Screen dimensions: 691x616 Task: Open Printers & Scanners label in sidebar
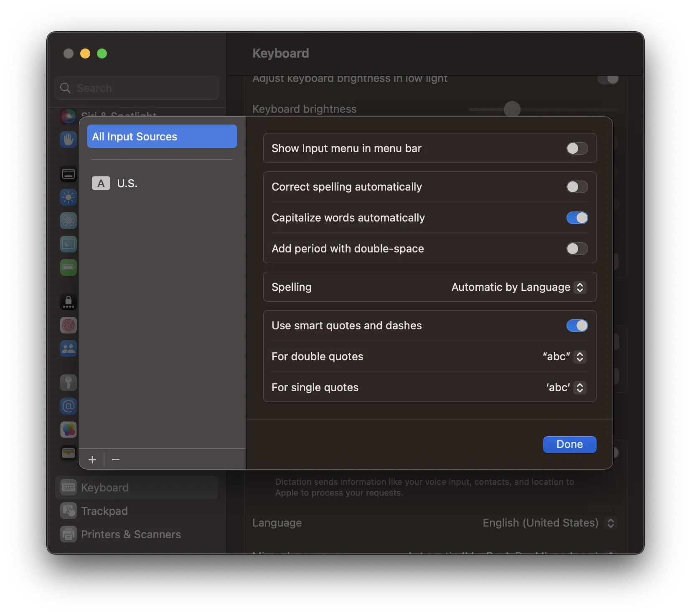[x=131, y=535]
